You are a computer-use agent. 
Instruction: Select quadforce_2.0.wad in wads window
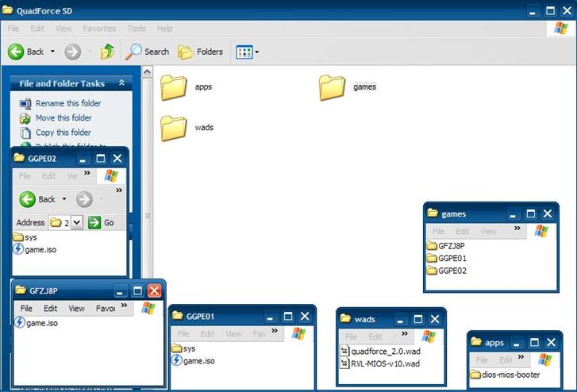380,352
